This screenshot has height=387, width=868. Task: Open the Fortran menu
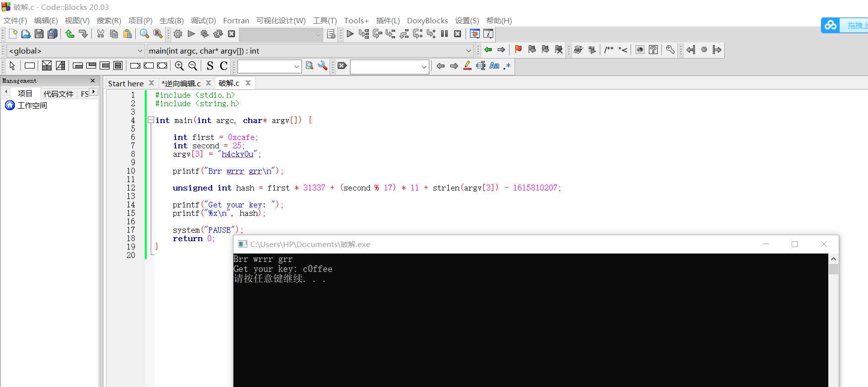(x=236, y=20)
